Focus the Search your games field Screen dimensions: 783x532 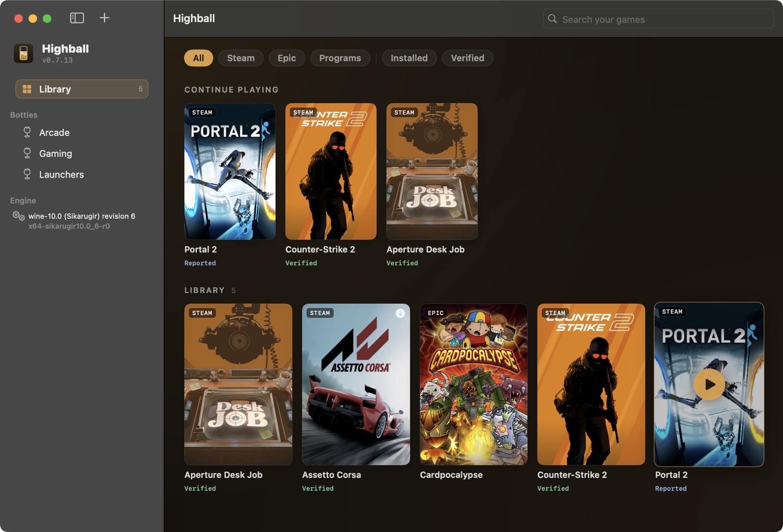[x=658, y=19]
